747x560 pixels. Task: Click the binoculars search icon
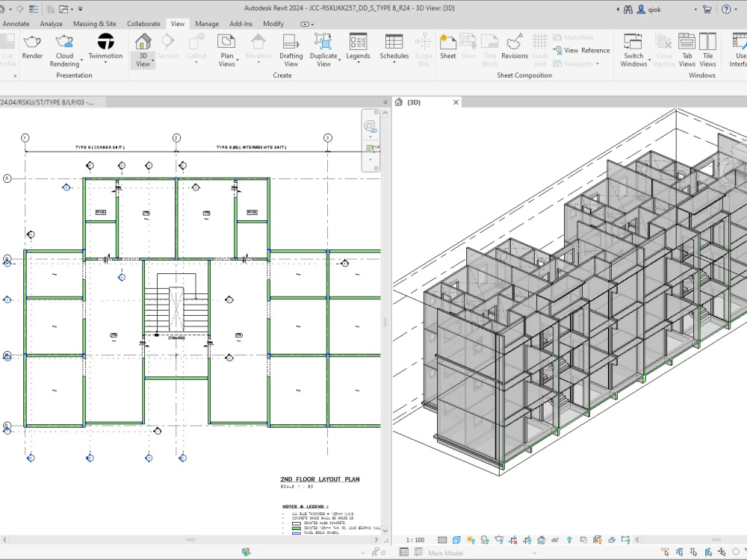pyautogui.click(x=628, y=9)
